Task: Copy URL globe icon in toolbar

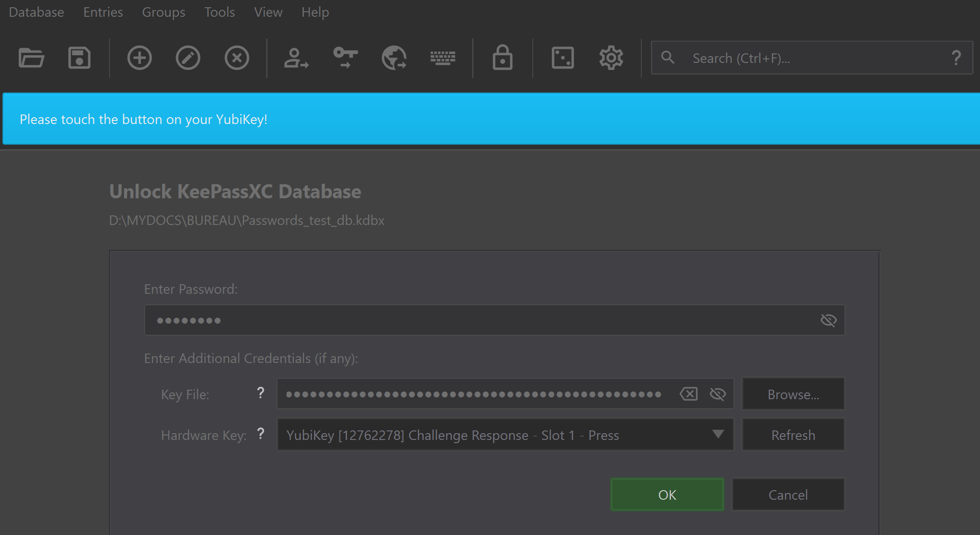Action: 394,58
